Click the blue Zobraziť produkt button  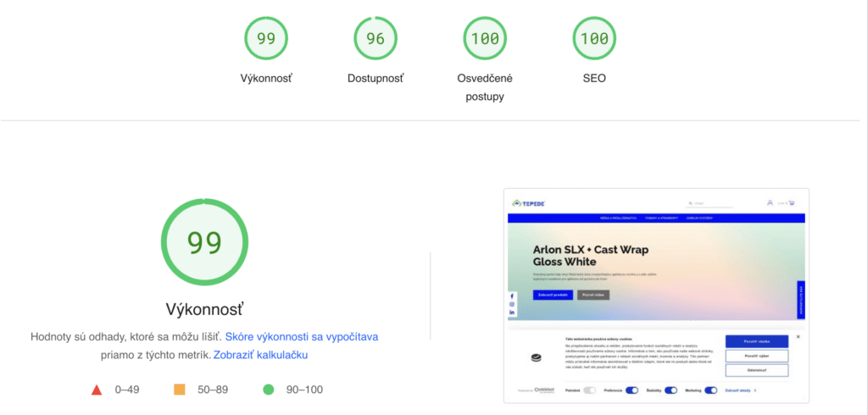[553, 295]
